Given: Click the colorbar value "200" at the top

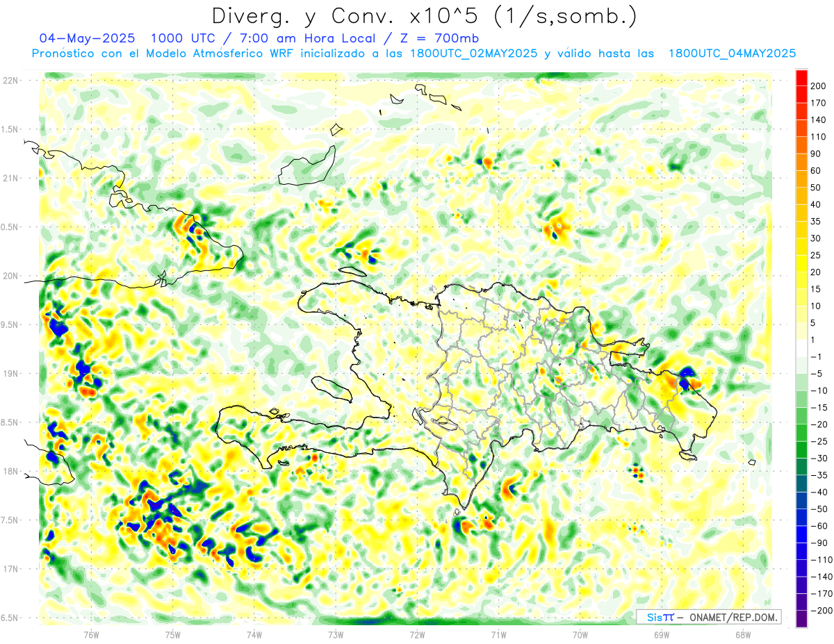Looking at the screenshot, I should point(819,86).
